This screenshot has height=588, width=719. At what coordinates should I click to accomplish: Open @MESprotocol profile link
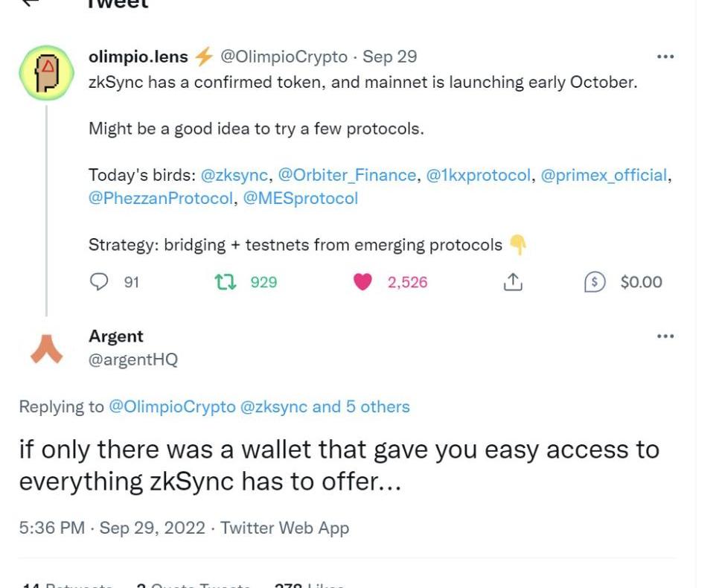pyautogui.click(x=301, y=199)
